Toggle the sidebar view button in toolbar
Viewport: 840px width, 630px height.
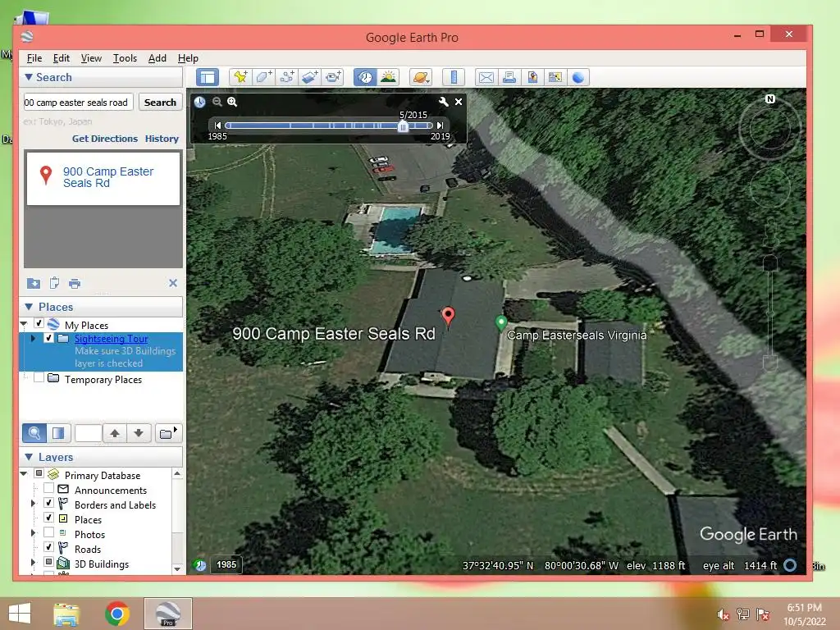[208, 77]
